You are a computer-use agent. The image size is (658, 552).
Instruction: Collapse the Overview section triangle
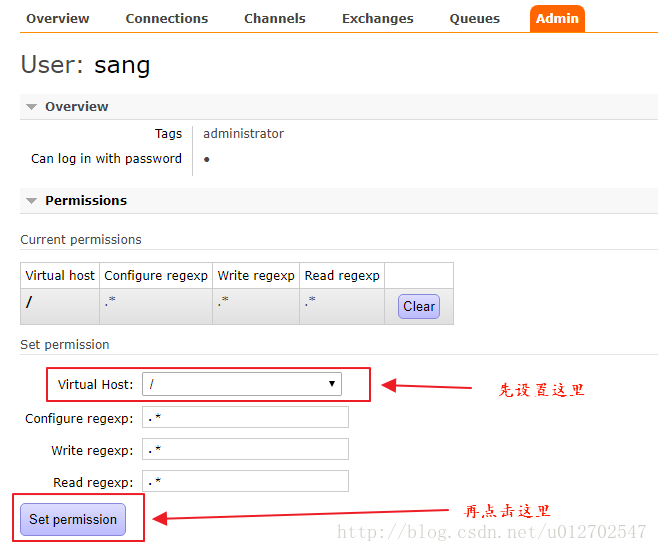tap(32, 107)
